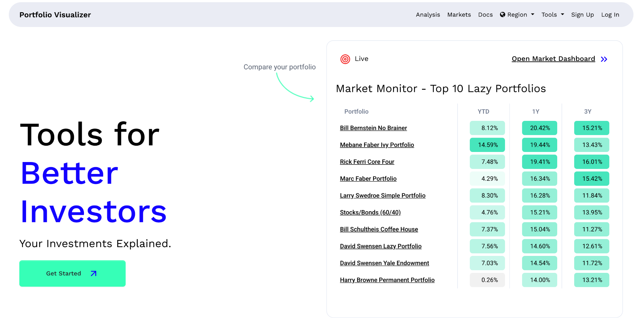The height and width of the screenshot is (319, 644).
Task: Click the 4.29% YTD cell
Action: pos(487,179)
